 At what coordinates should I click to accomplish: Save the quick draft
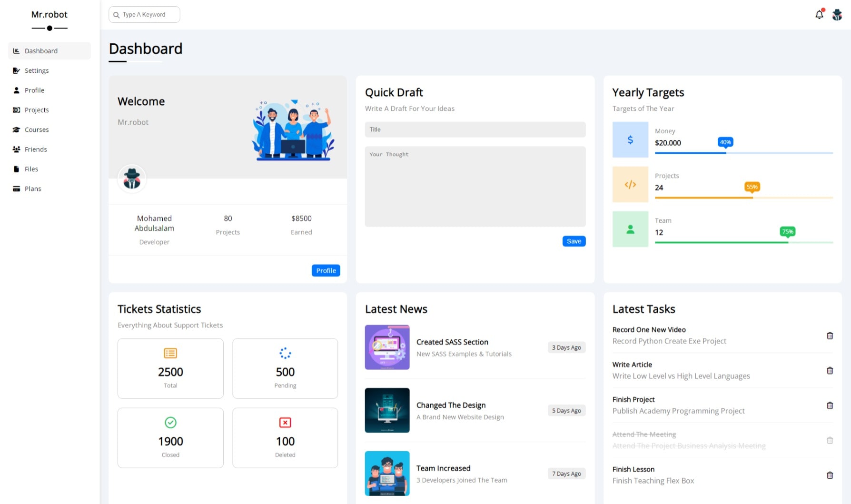(x=574, y=241)
